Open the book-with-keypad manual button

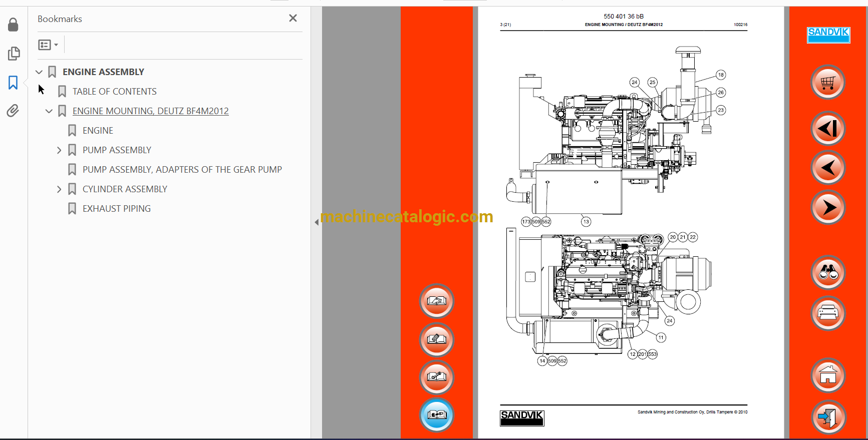437,339
